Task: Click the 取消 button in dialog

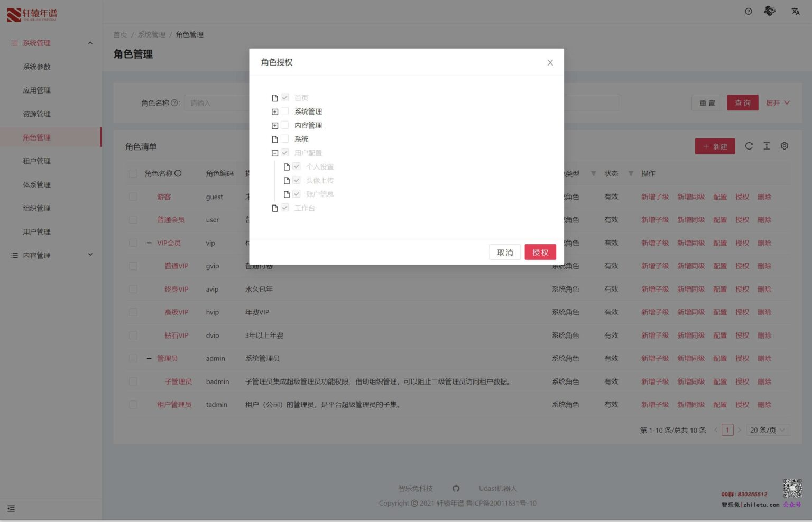Action: [x=505, y=253]
